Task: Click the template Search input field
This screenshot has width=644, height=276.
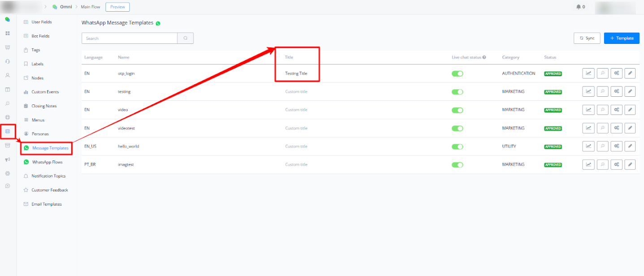Action: [130, 39]
